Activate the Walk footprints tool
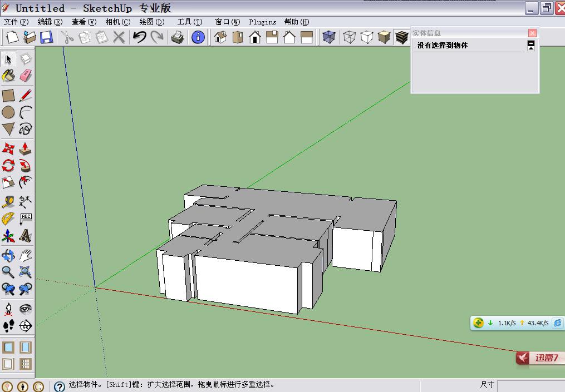 coord(8,326)
